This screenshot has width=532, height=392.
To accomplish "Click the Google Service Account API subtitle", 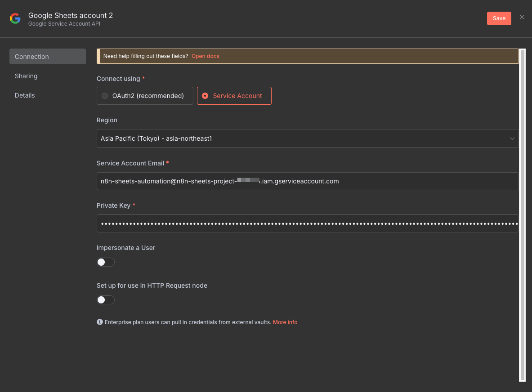I will [64, 24].
